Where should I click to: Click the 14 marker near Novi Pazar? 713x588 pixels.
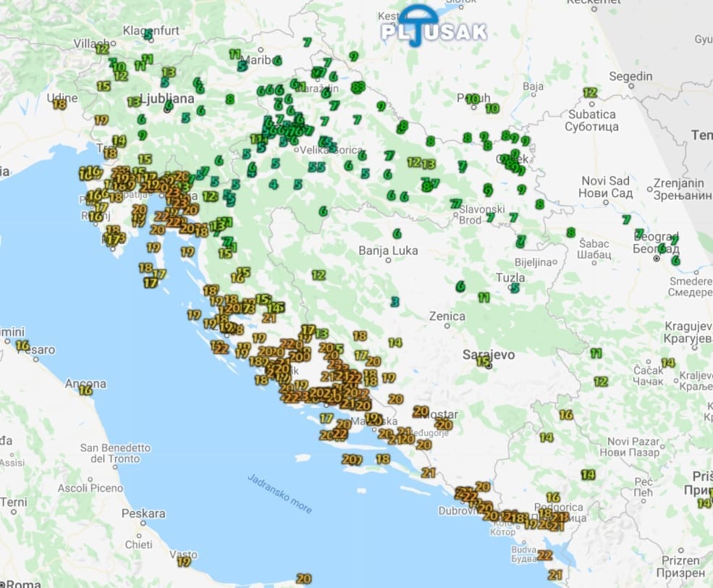[x=546, y=437]
